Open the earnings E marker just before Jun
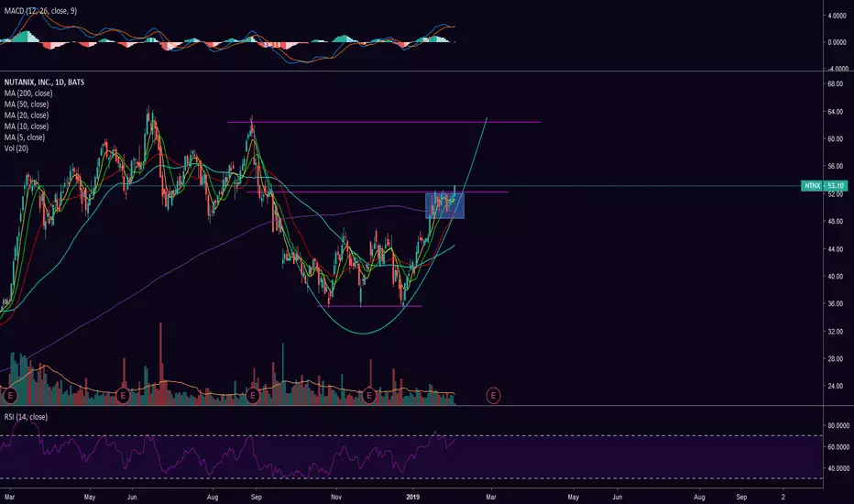 (123, 396)
